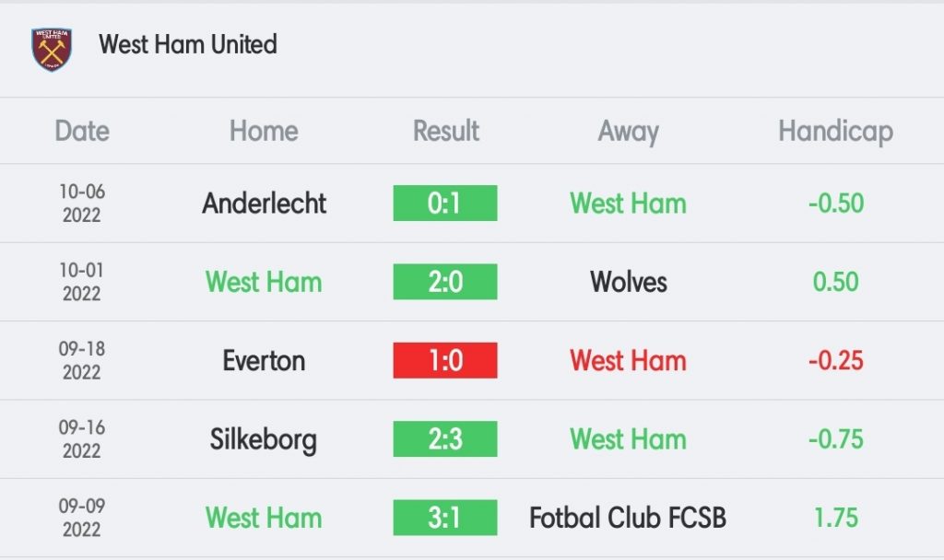Click the Result column header
This screenshot has height=560, width=944.
pyautogui.click(x=445, y=131)
